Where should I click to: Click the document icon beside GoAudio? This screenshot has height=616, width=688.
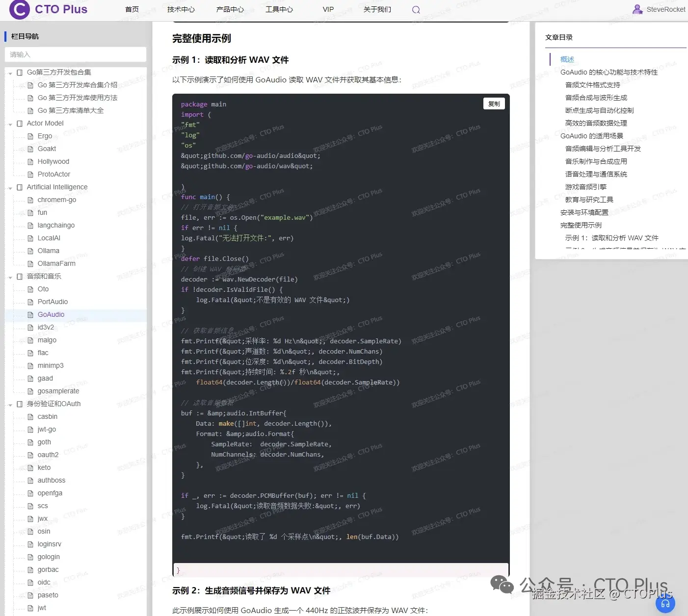coord(30,314)
